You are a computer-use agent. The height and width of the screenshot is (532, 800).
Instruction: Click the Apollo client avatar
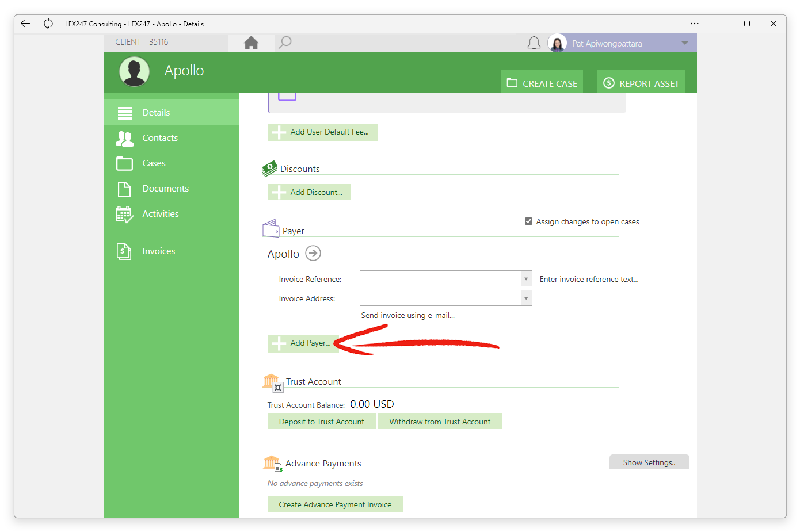pos(135,72)
